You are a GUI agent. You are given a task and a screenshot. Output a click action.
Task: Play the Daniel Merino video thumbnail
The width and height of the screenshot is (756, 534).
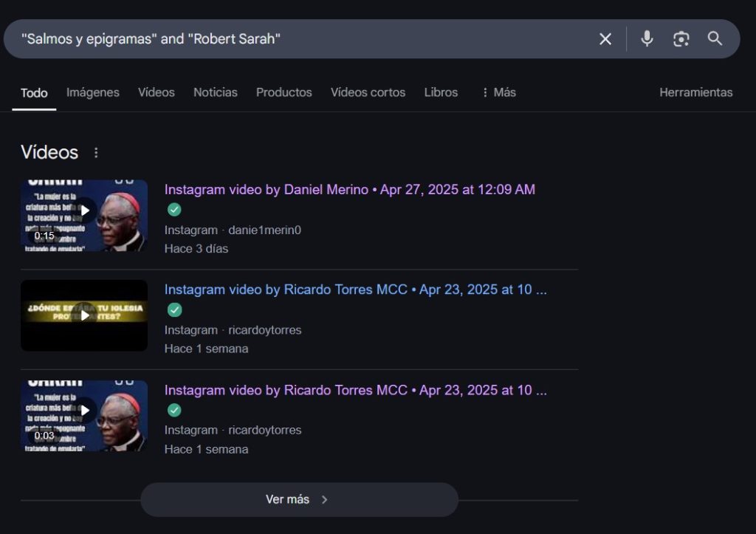tap(84, 215)
